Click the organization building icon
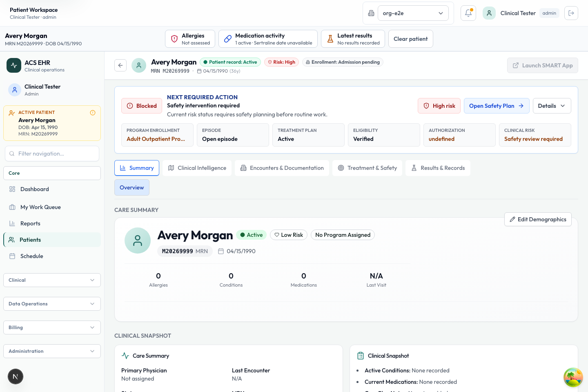The width and height of the screenshot is (588, 392). (371, 13)
